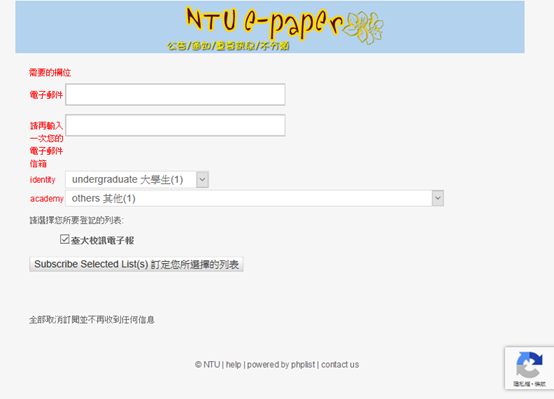Click the NTU e-paper banner logo
Image resolution: width=554 pixels, height=399 pixels.
pos(270,27)
